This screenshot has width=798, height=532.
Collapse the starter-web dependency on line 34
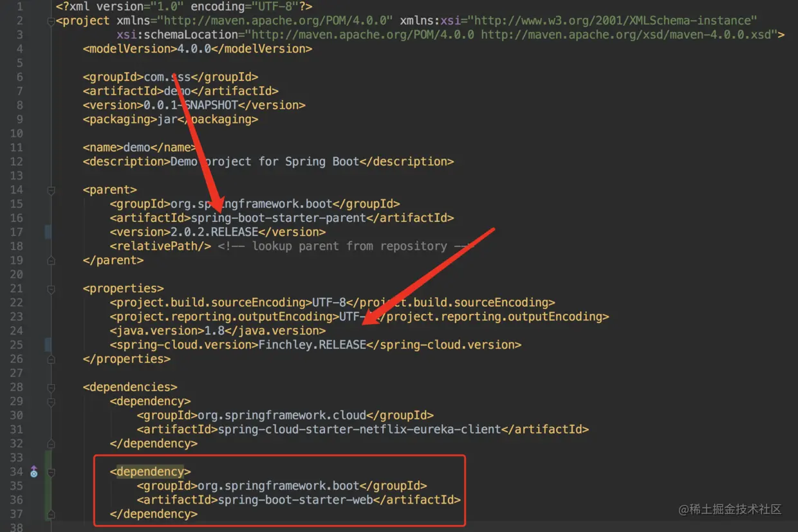tap(51, 472)
